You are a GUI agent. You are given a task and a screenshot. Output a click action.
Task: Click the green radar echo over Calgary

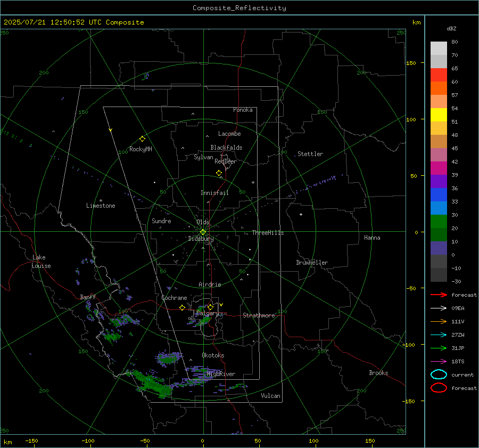(204, 320)
